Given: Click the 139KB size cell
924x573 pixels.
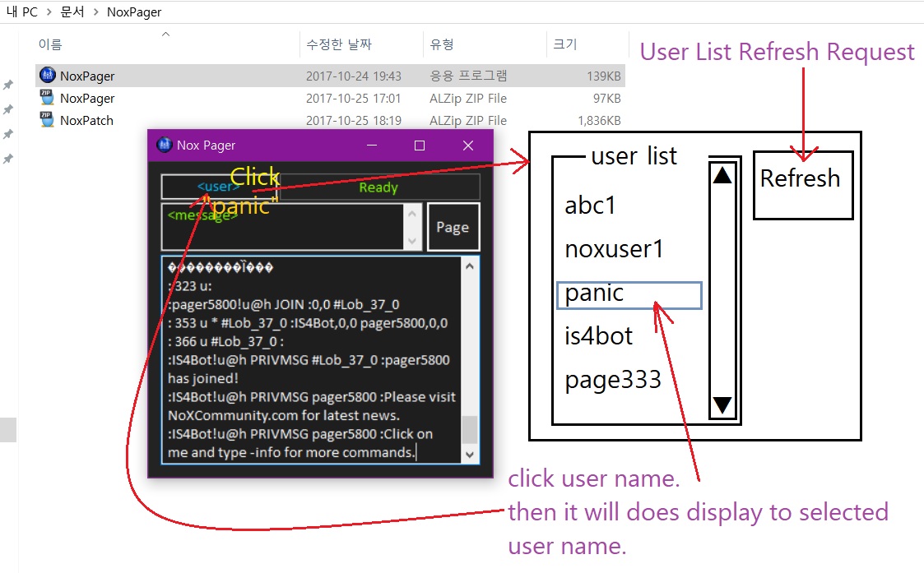Looking at the screenshot, I should tap(603, 76).
